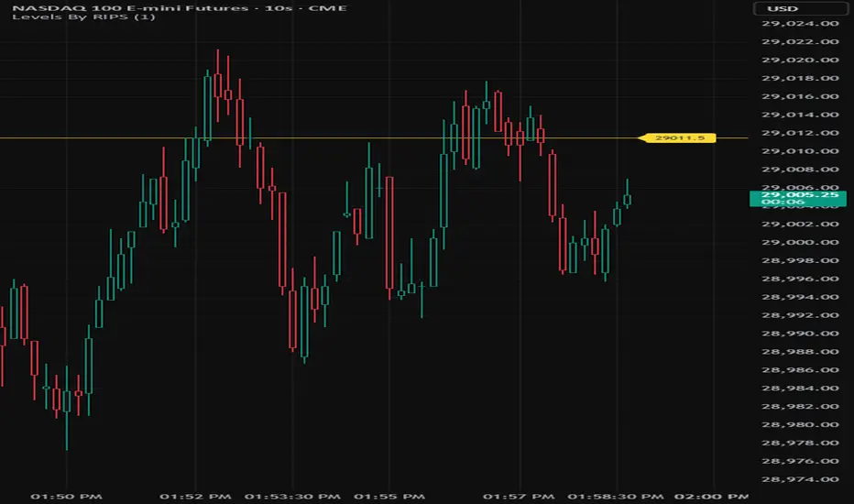Click the 29,008.00 price axis label
Screen dimensions: 854x504
click(800, 170)
